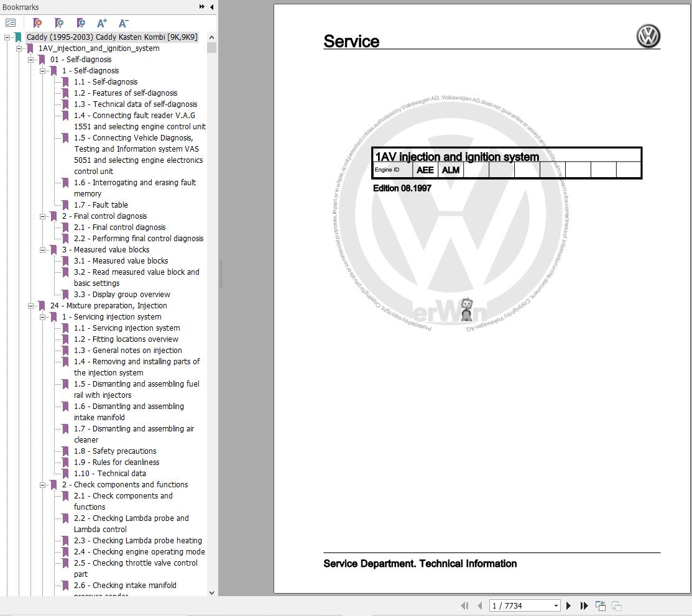
Task: Collapse the Caddy (1995-2003) root bookmark
Action: coord(7,37)
